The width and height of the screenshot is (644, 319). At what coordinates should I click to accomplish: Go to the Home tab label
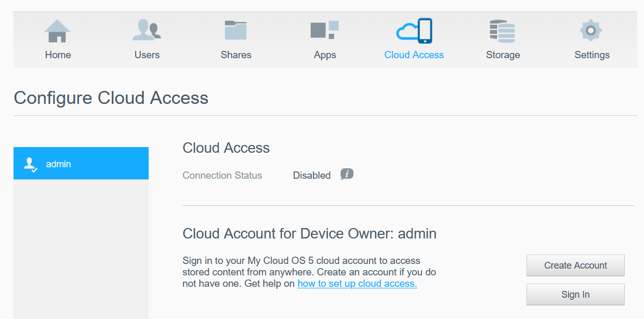(x=58, y=55)
